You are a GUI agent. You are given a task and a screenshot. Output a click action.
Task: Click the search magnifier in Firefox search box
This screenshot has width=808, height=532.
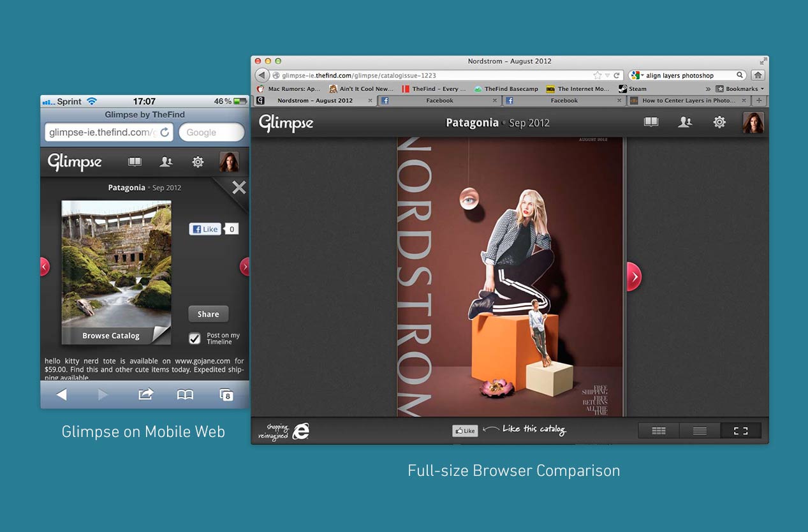coord(740,75)
